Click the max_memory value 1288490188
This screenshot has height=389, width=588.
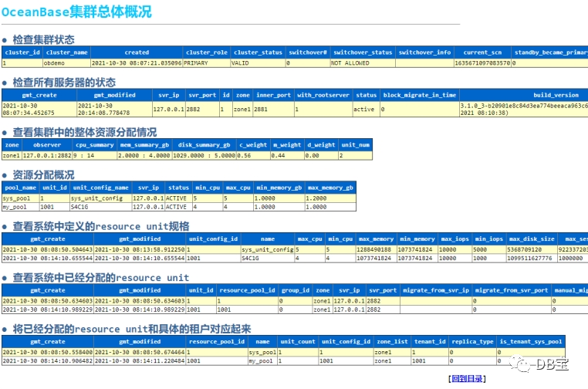click(376, 249)
